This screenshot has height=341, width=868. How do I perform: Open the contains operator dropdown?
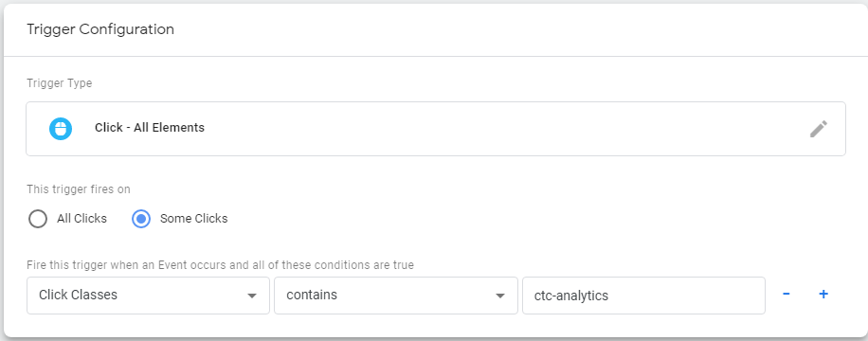coord(396,296)
